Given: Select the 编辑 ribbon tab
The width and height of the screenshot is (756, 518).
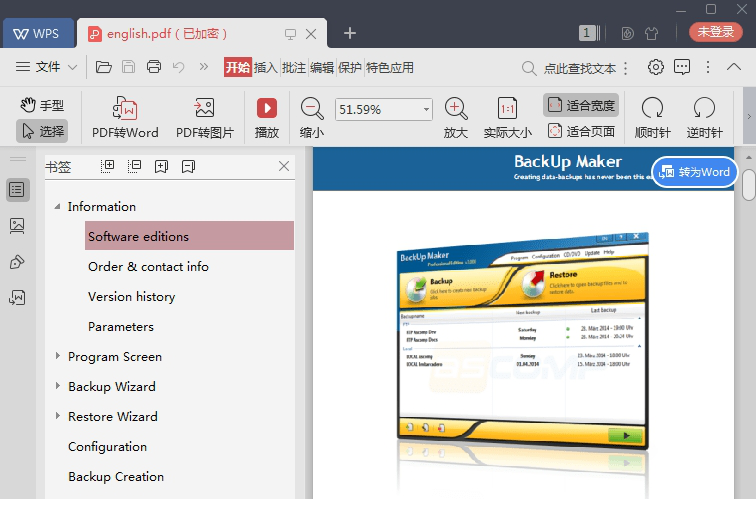Looking at the screenshot, I should pos(322,68).
